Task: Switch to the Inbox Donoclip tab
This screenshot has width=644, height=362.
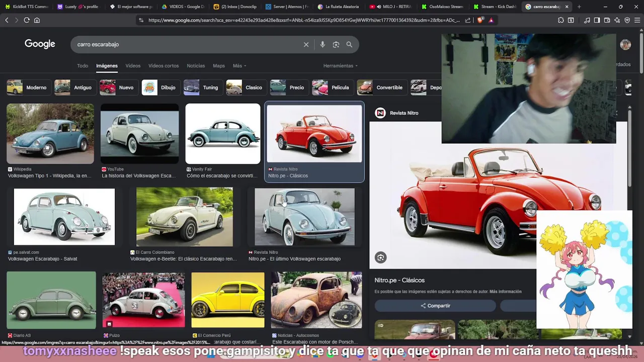Action: 234,7
